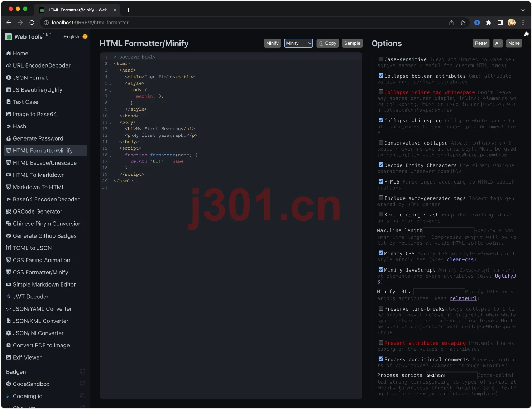Click the Minify URLs input field
The width and height of the screenshot is (532, 409).
pos(439,292)
